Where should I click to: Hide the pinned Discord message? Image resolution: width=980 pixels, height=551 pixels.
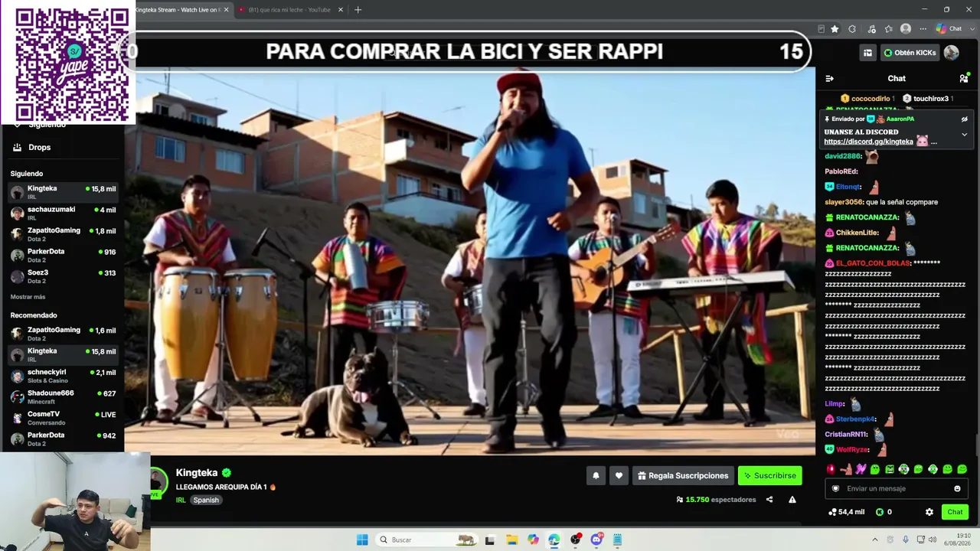[x=965, y=119]
